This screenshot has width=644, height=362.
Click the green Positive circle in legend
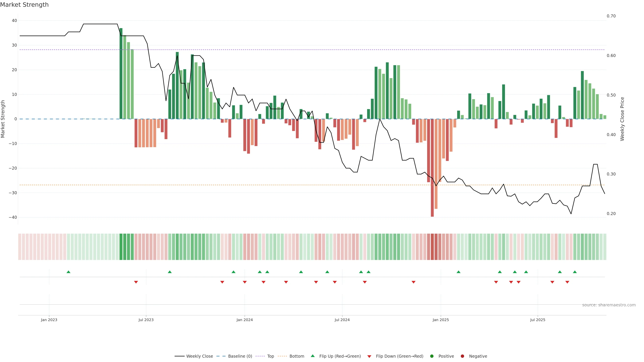pos(432,356)
